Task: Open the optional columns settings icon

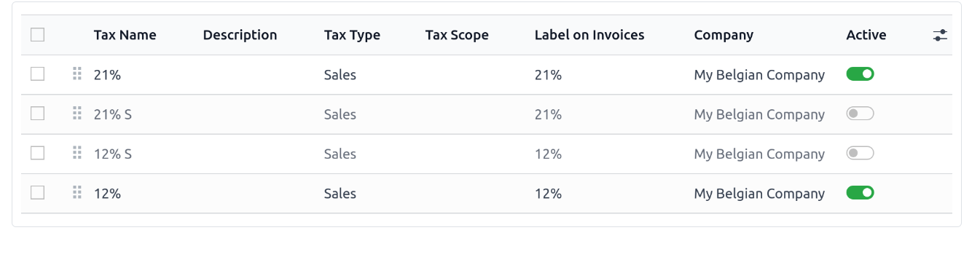Action: [940, 35]
